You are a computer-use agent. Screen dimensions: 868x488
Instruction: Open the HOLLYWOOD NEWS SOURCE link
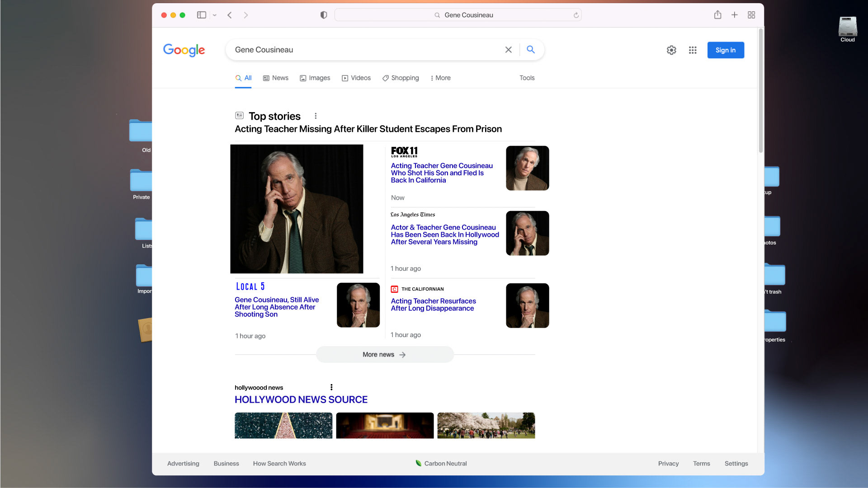301,400
